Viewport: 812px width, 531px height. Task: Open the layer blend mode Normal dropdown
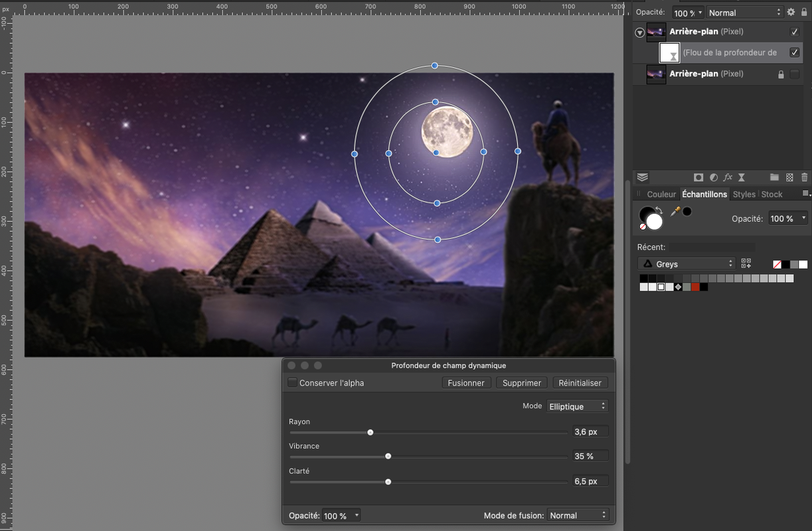point(745,13)
